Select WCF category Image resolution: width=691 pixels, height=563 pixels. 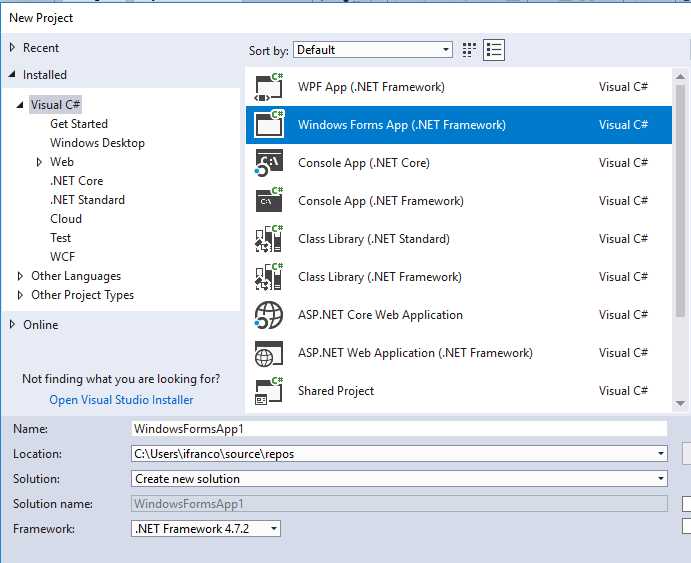(63, 256)
